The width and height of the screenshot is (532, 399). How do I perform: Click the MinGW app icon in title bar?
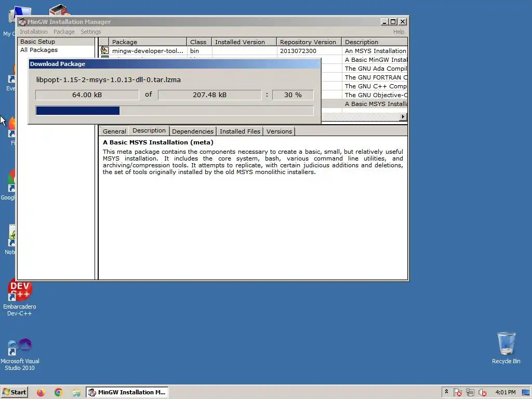22,22
